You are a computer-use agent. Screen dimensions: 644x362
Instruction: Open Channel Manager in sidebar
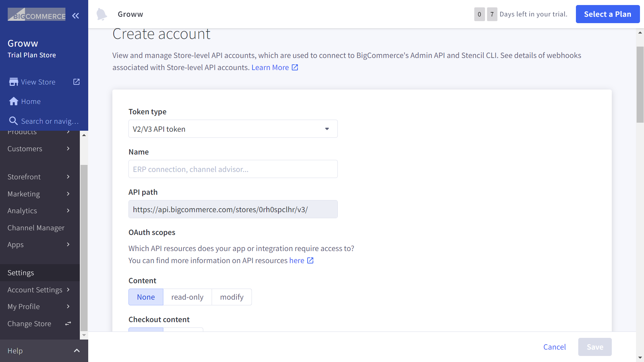(x=36, y=228)
